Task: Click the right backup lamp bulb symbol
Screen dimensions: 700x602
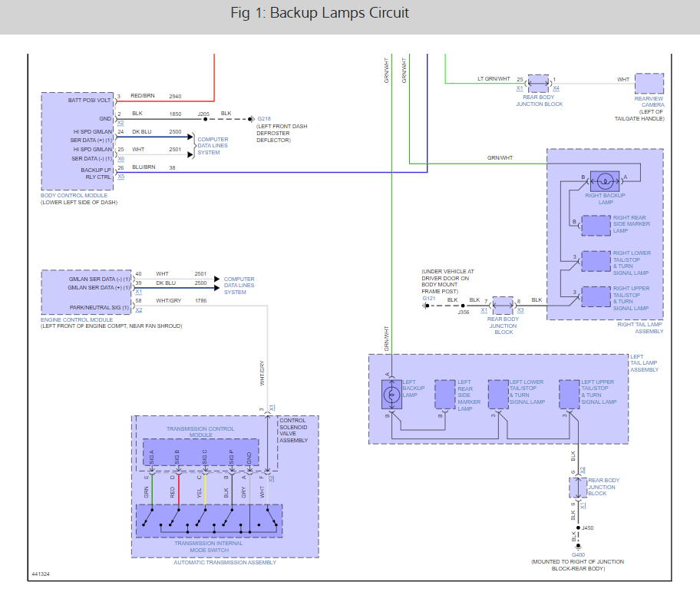Action: [x=605, y=181]
